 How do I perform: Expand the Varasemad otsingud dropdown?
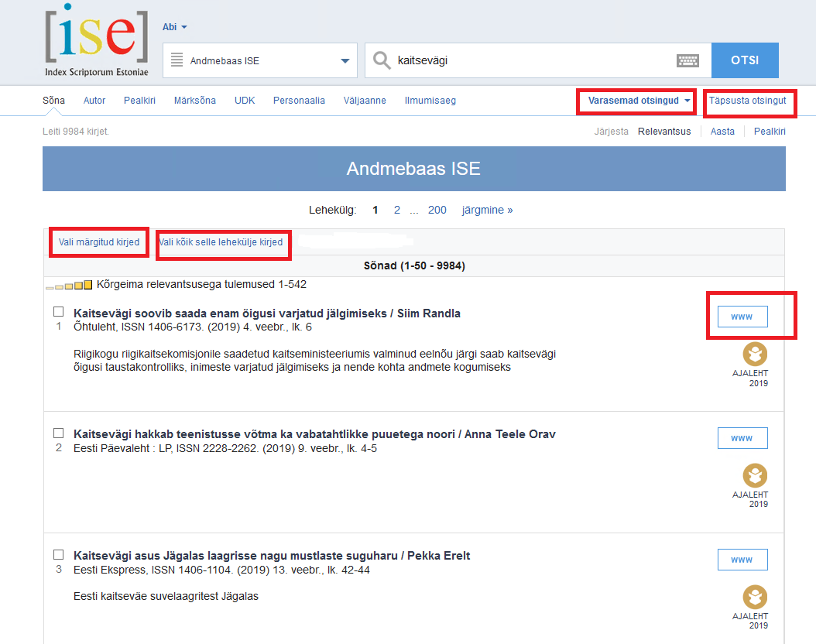click(639, 101)
